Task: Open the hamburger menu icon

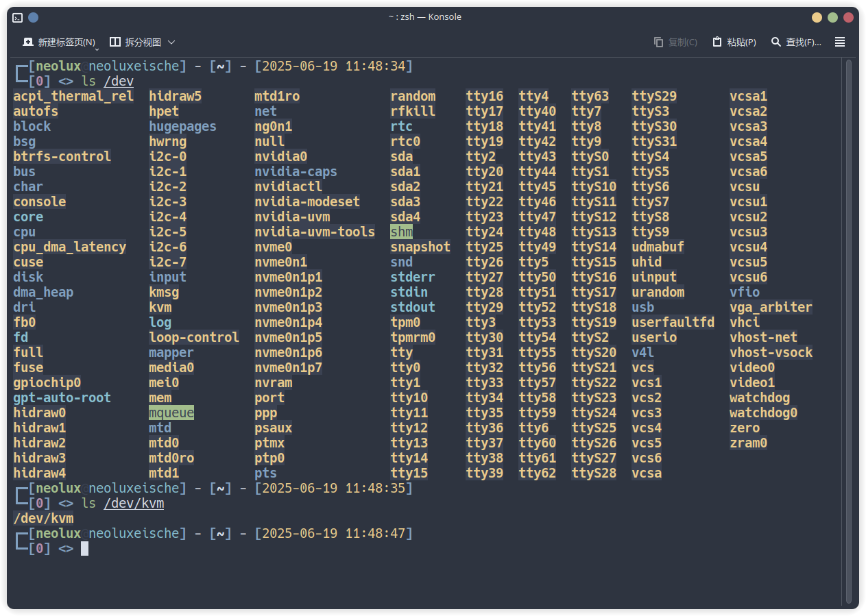Action: pyautogui.click(x=840, y=42)
